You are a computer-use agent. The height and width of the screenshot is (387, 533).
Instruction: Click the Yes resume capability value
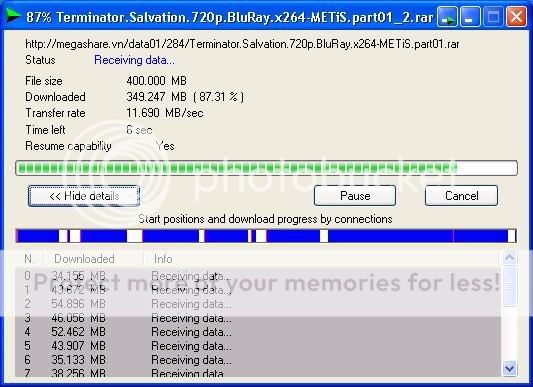[x=165, y=146]
